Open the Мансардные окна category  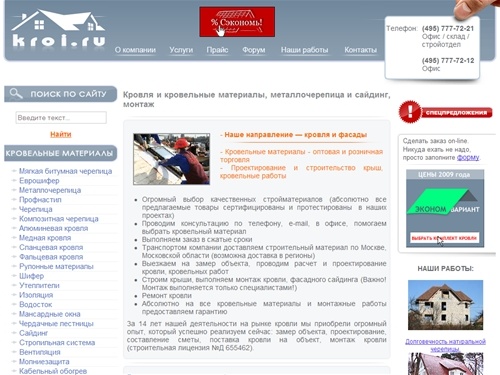[50, 314]
